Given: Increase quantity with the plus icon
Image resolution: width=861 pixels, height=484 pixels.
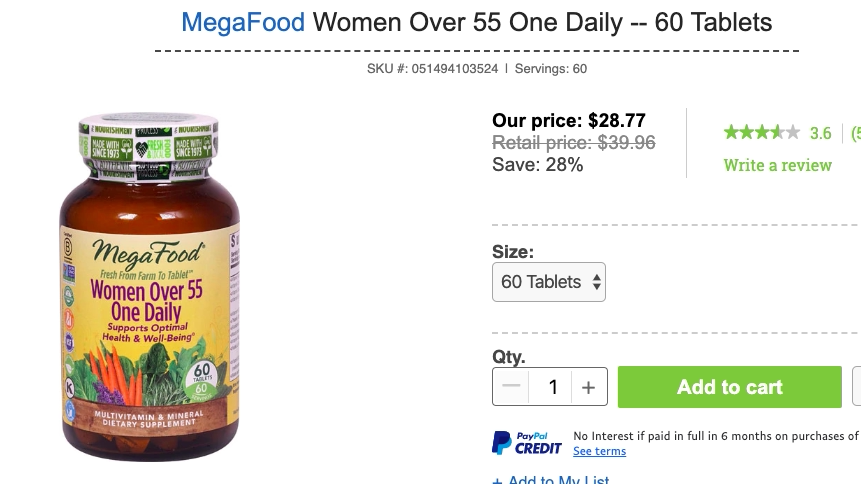Looking at the screenshot, I should [x=588, y=387].
